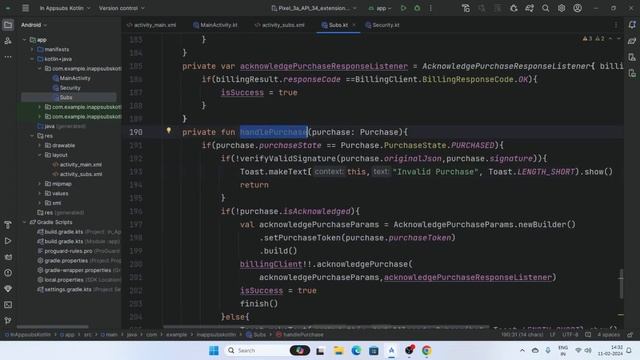
Task: Switch to the MainActivity.kt tab
Action: (215, 25)
